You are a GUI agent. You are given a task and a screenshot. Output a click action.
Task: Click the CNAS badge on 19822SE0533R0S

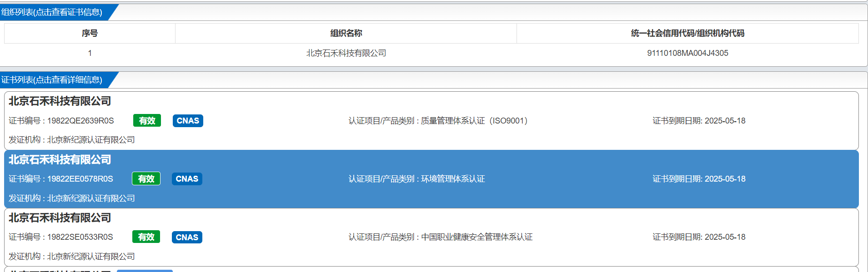click(187, 237)
